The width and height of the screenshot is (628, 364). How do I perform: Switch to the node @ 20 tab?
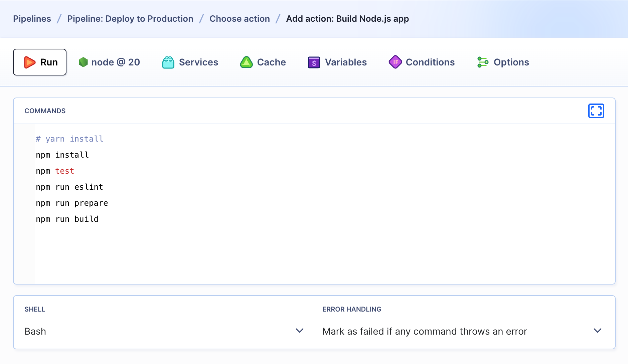[109, 62]
